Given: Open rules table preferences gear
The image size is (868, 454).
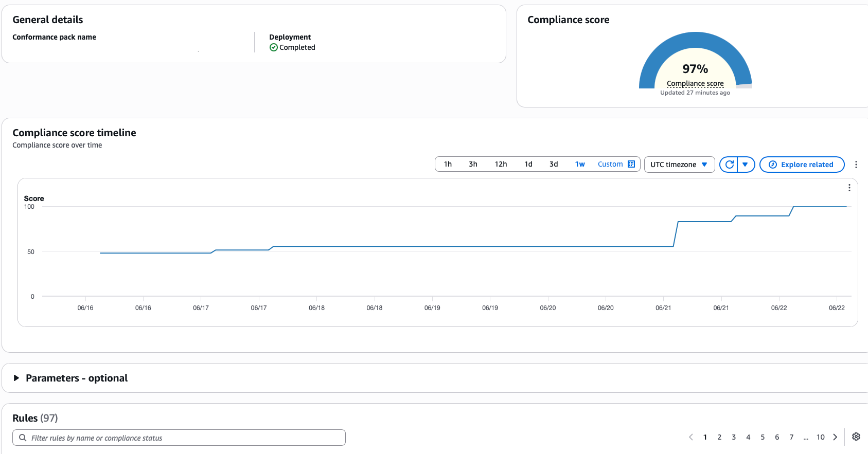Looking at the screenshot, I should (x=856, y=437).
